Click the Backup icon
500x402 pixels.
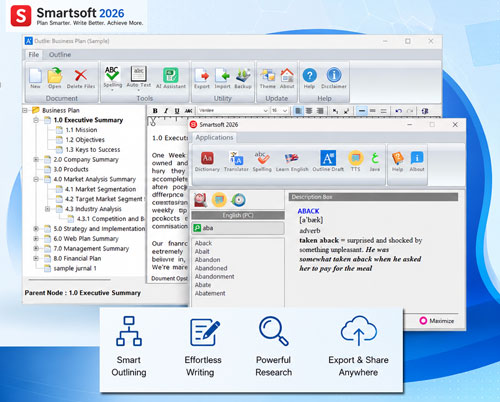243,75
